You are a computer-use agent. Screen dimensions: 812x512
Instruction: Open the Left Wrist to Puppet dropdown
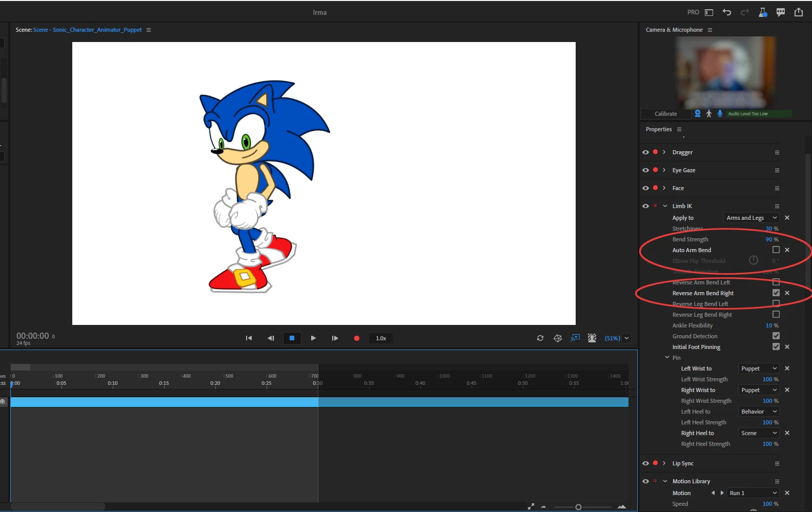point(759,368)
